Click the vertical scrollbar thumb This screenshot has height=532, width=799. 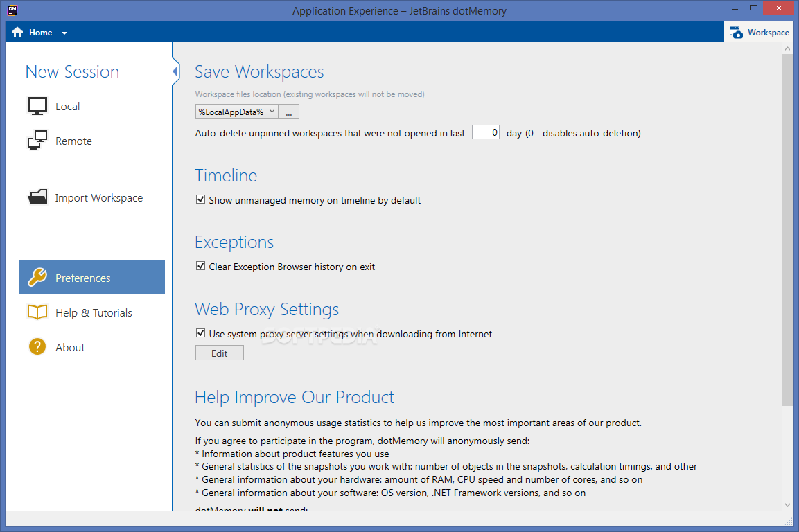tap(787, 229)
